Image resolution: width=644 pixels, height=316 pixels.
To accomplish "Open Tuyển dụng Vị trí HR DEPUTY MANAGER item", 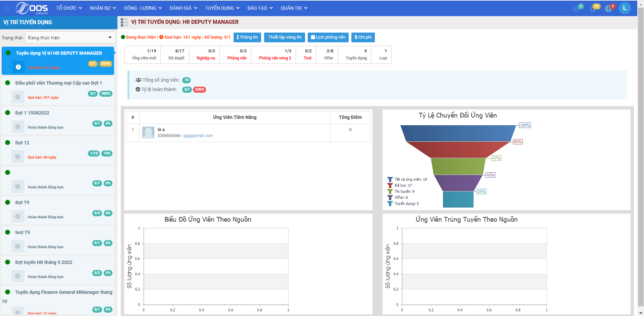I will 58,61.
